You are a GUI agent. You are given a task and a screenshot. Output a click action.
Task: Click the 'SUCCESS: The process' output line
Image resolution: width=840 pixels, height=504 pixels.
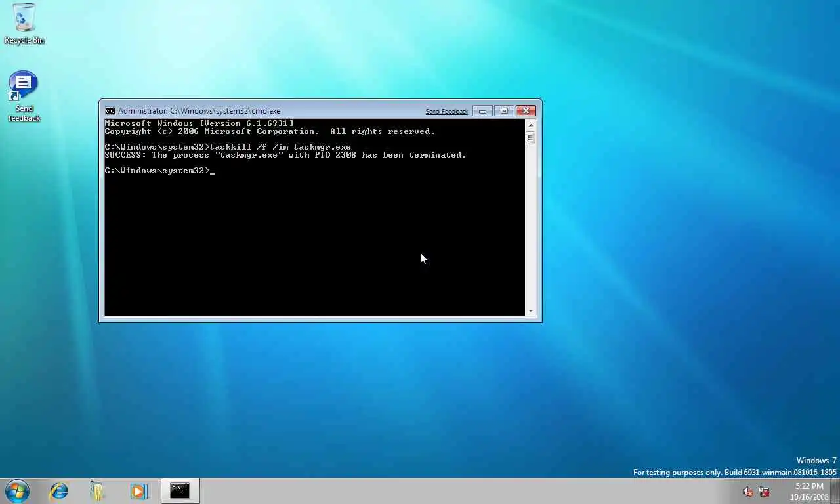[x=285, y=155]
